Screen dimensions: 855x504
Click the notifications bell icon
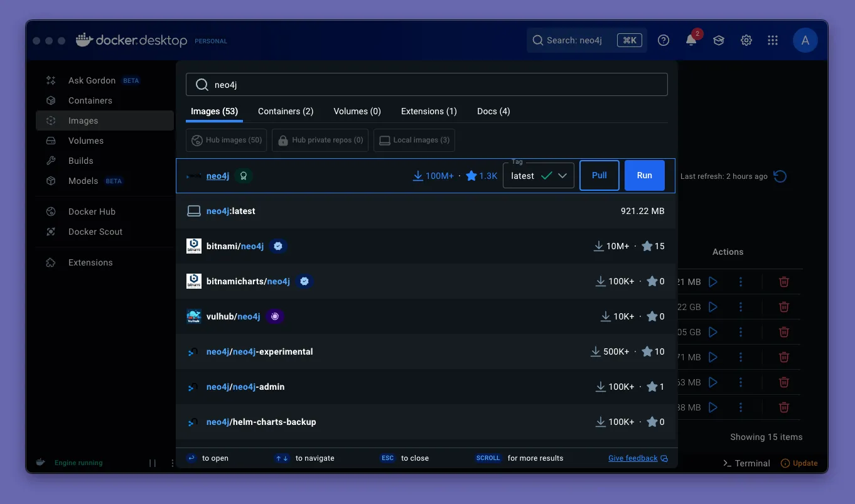(691, 40)
